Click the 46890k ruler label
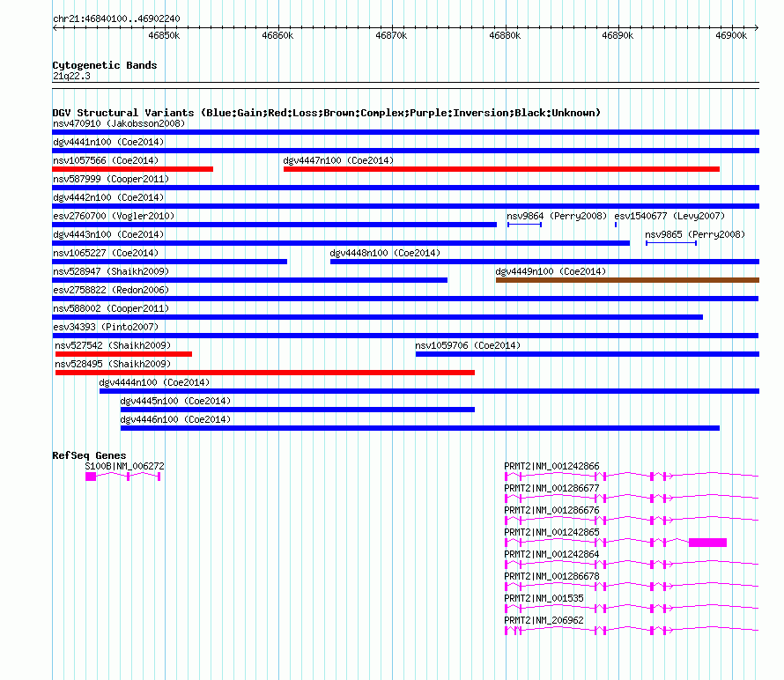The width and height of the screenshot is (784, 680). (x=618, y=35)
